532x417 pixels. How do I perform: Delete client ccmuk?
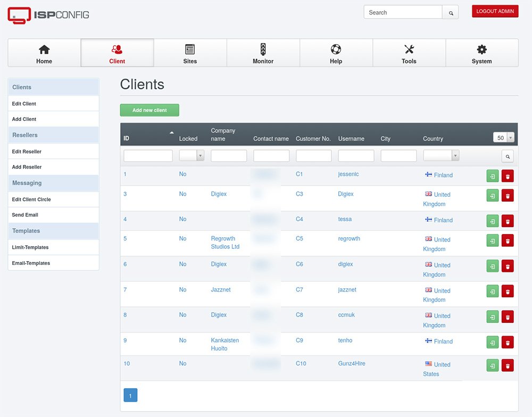pos(508,317)
